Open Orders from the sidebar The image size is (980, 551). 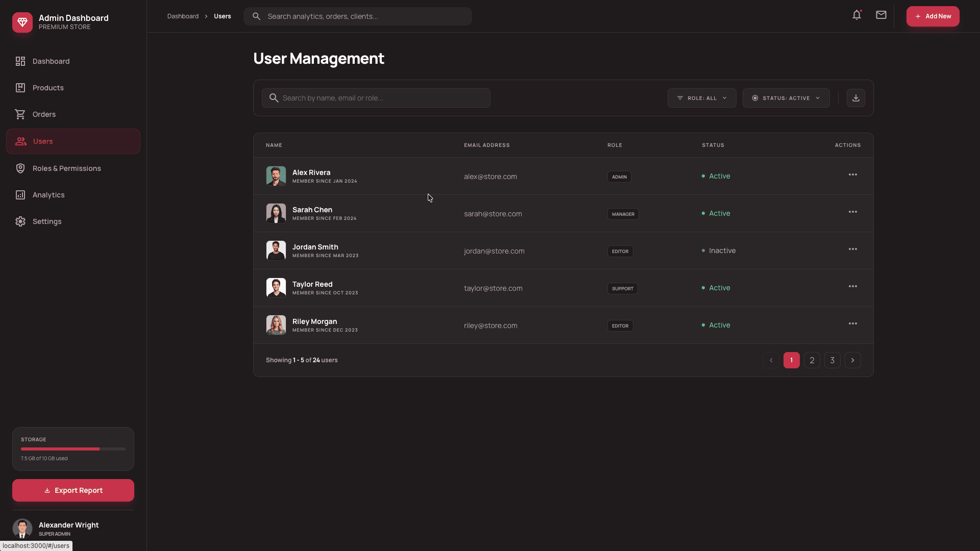44,114
